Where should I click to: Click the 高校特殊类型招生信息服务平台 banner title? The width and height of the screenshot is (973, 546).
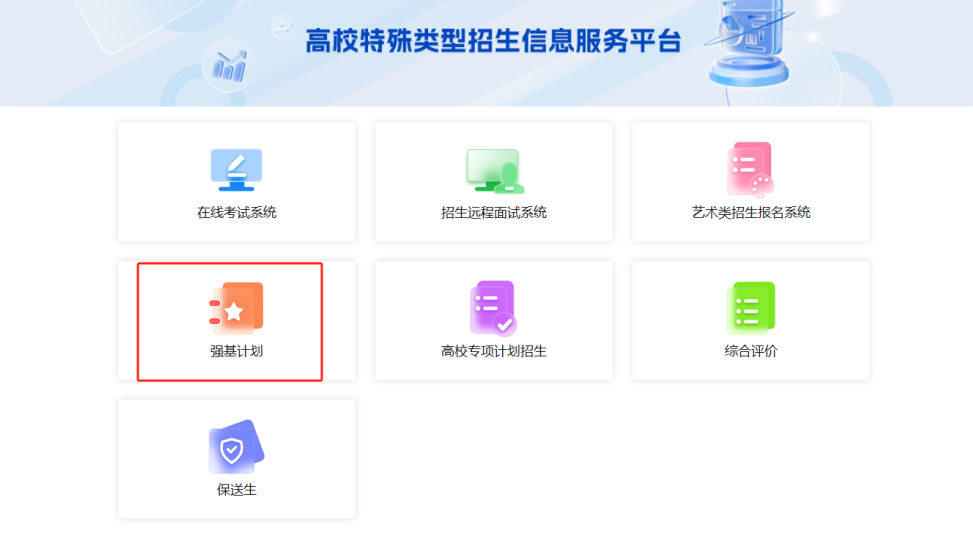(493, 41)
